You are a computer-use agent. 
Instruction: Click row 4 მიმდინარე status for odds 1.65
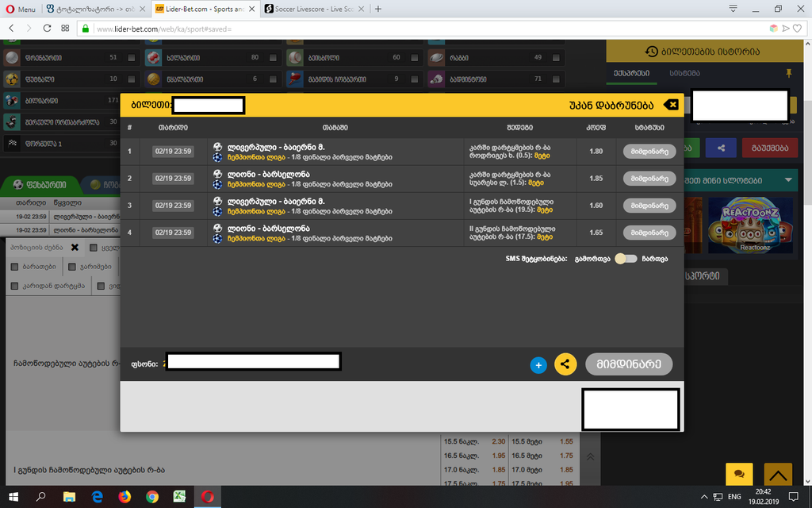649,233
